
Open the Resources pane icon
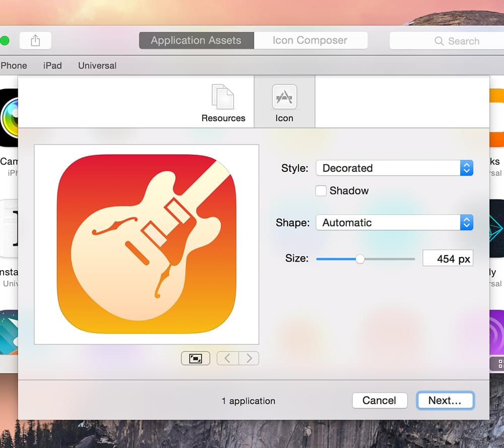[x=223, y=98]
